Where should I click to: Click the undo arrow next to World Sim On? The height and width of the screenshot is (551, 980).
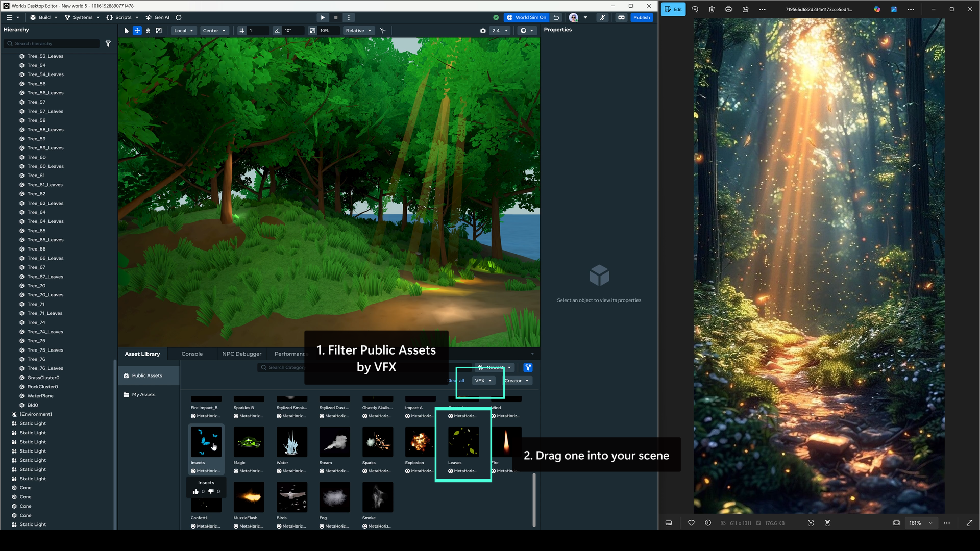click(x=556, y=17)
